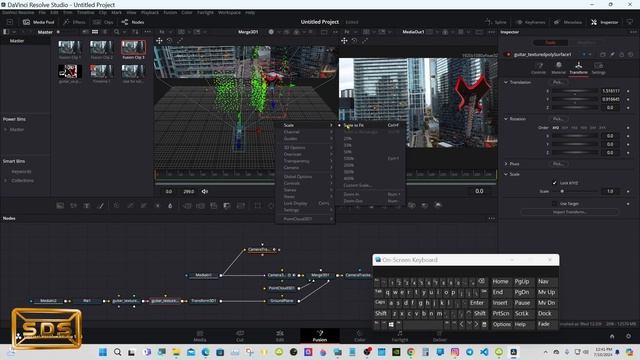Expand Master under Power Bins
Screen dimensions: 640x360
[x=6, y=129]
